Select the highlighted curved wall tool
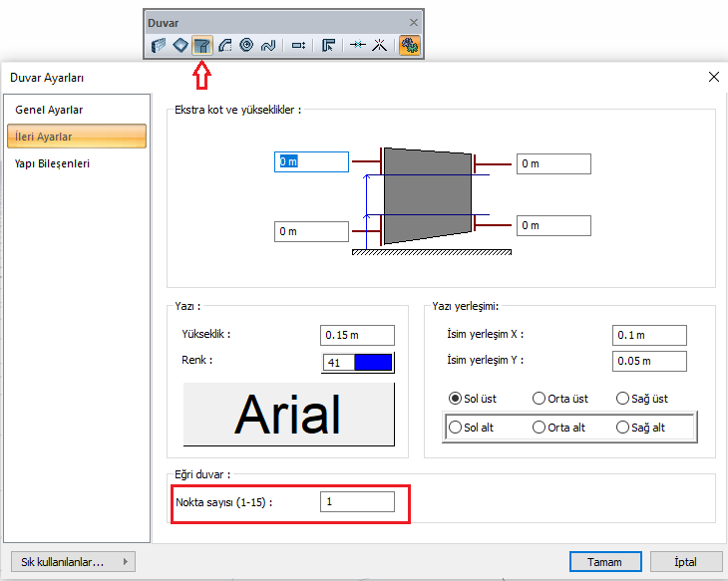The height and width of the screenshot is (581, 728). click(x=202, y=45)
